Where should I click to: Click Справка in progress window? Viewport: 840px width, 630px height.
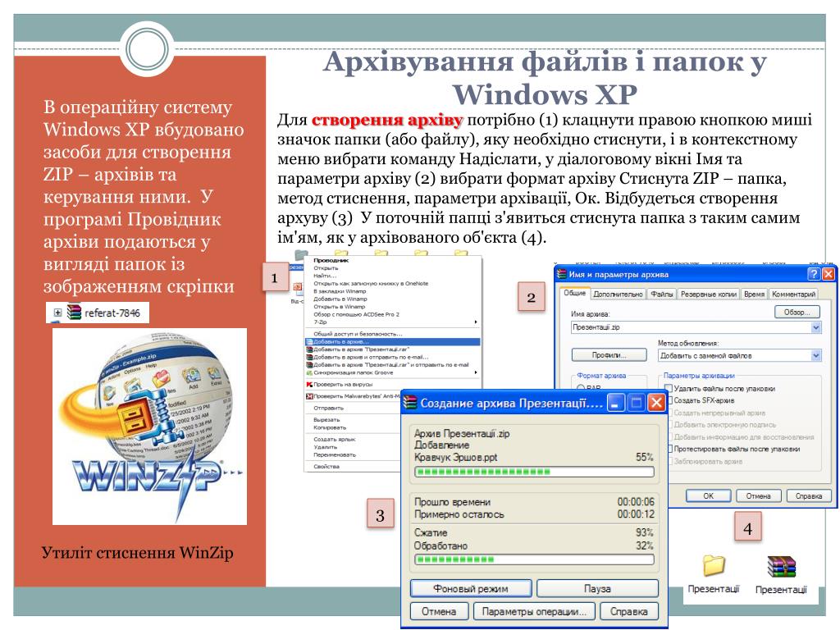[x=629, y=611]
